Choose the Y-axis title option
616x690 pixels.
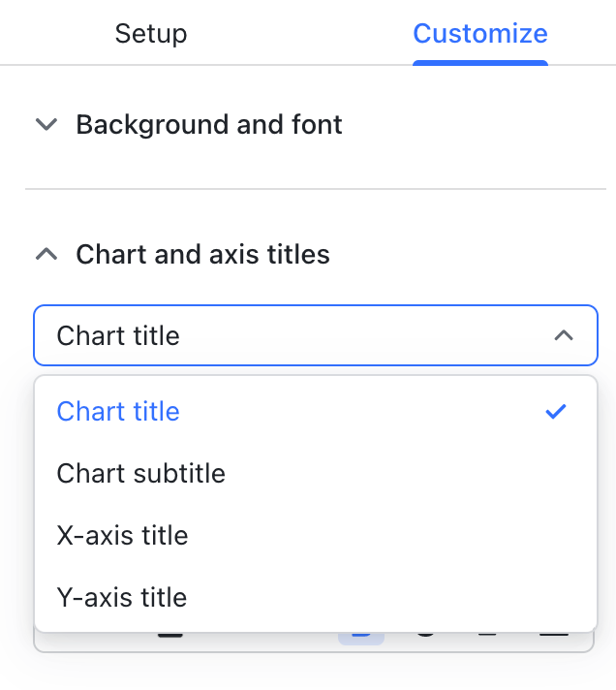(x=122, y=598)
